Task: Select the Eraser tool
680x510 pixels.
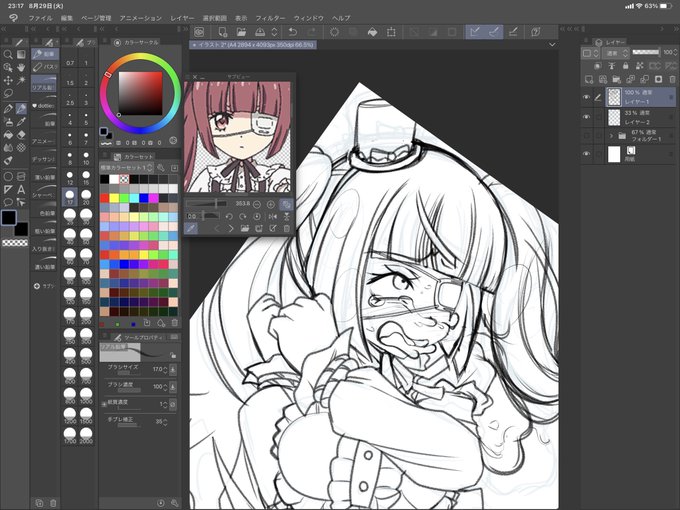Action: click(x=21, y=135)
